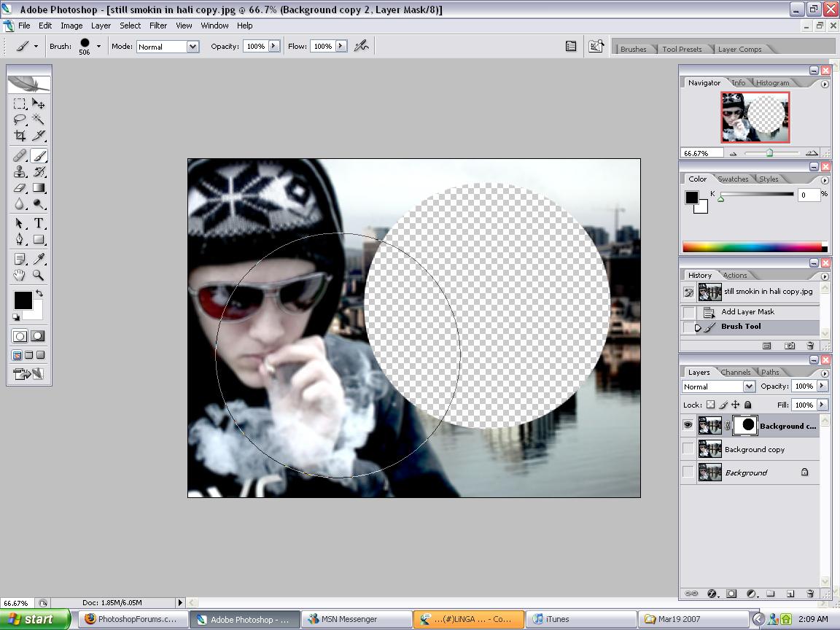Select the Zoom tool
Image resolution: width=840 pixels, height=630 pixels.
coord(39,276)
